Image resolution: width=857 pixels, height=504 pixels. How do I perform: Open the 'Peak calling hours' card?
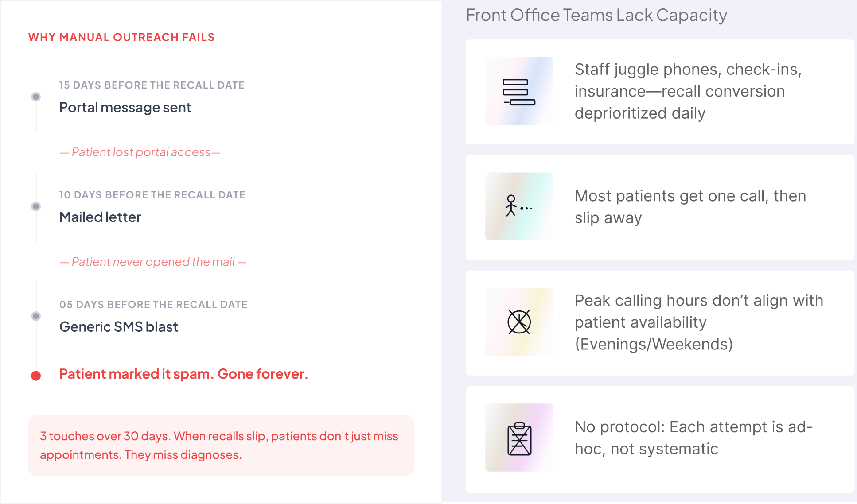(660, 323)
